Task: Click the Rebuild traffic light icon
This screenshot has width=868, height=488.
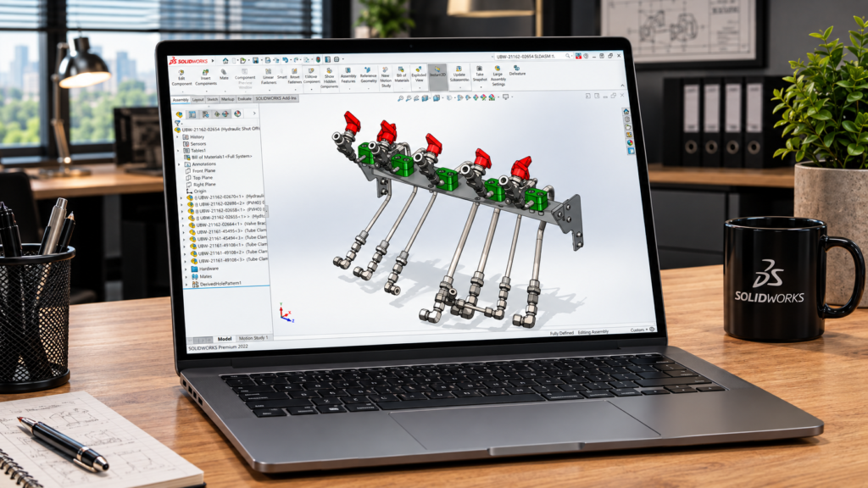Action: (x=318, y=59)
